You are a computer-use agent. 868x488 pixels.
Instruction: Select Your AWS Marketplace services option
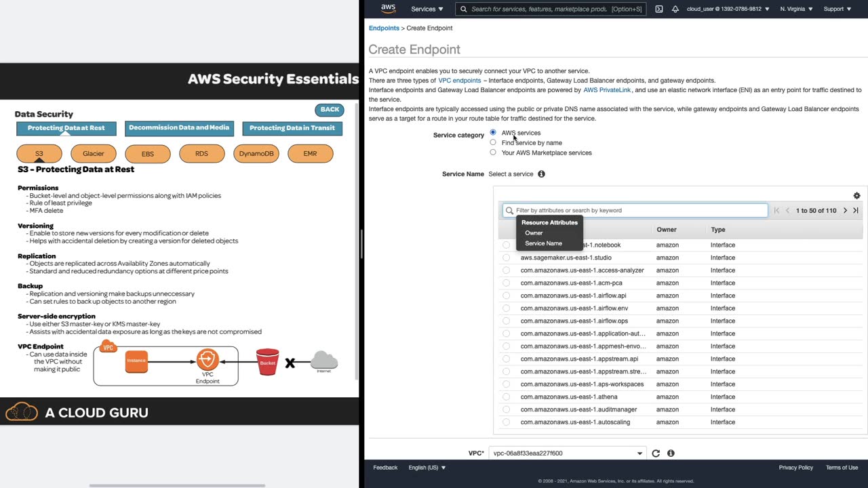493,152
